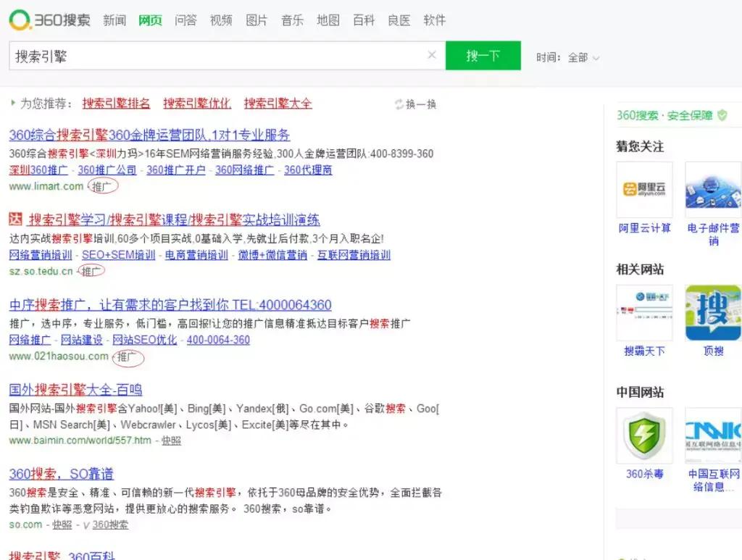Click the green shield icon beside 安全保障
742x560 pixels.
[x=722, y=115]
